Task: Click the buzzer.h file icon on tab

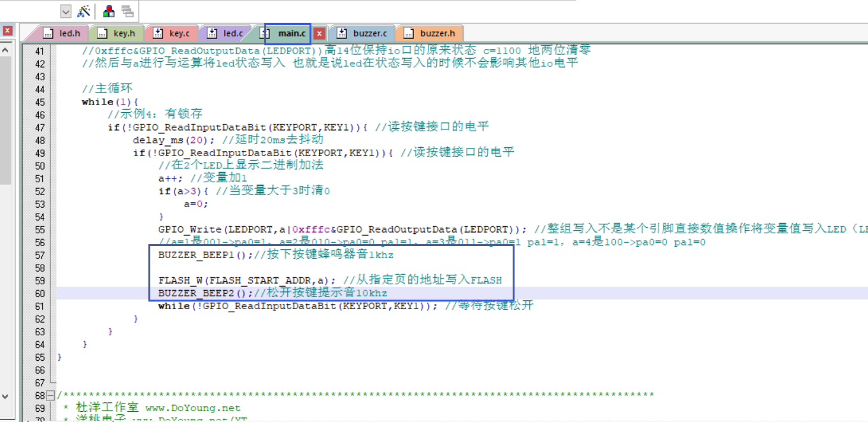Action: pos(408,33)
